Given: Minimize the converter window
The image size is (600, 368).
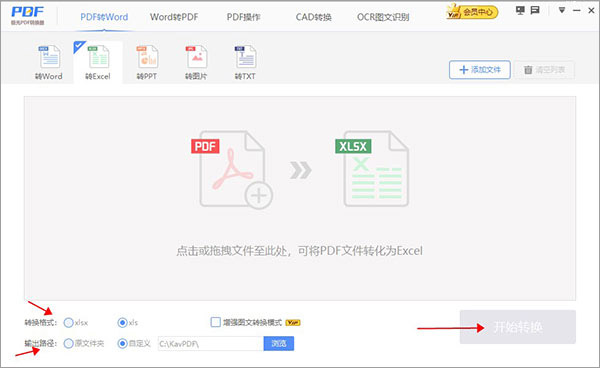Looking at the screenshot, I should pos(577,11).
